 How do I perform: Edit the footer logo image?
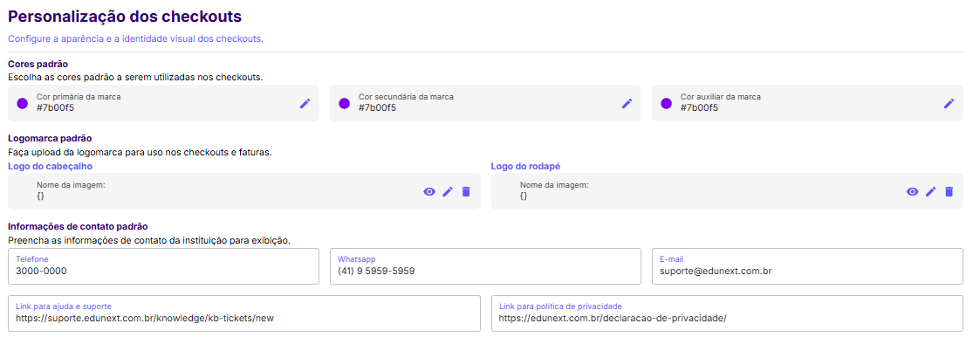coord(930,191)
